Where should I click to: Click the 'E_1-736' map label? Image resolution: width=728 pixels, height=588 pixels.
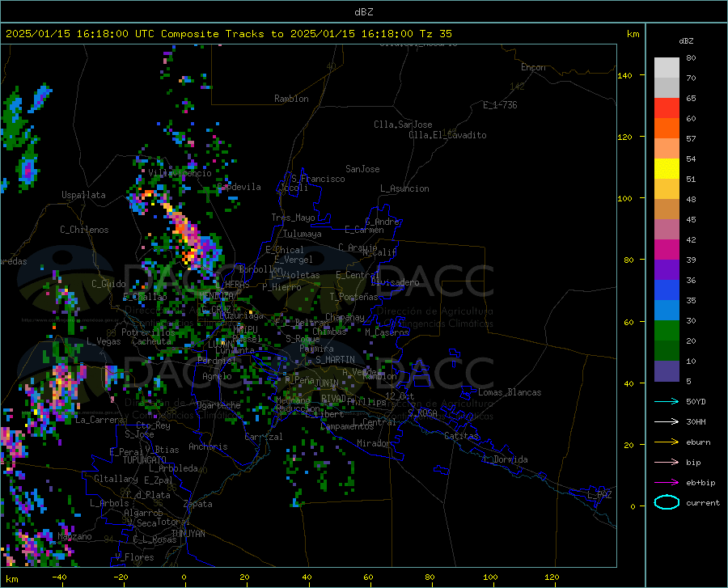(500, 105)
